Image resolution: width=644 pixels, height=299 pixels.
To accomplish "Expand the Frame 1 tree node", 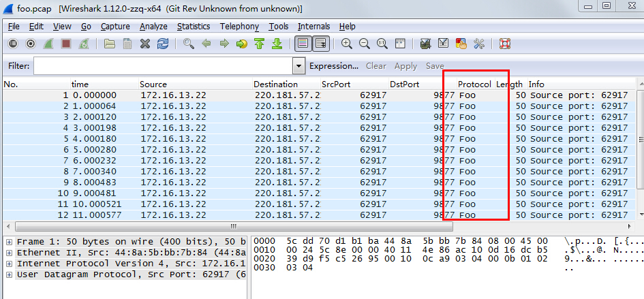I will 9,242.
